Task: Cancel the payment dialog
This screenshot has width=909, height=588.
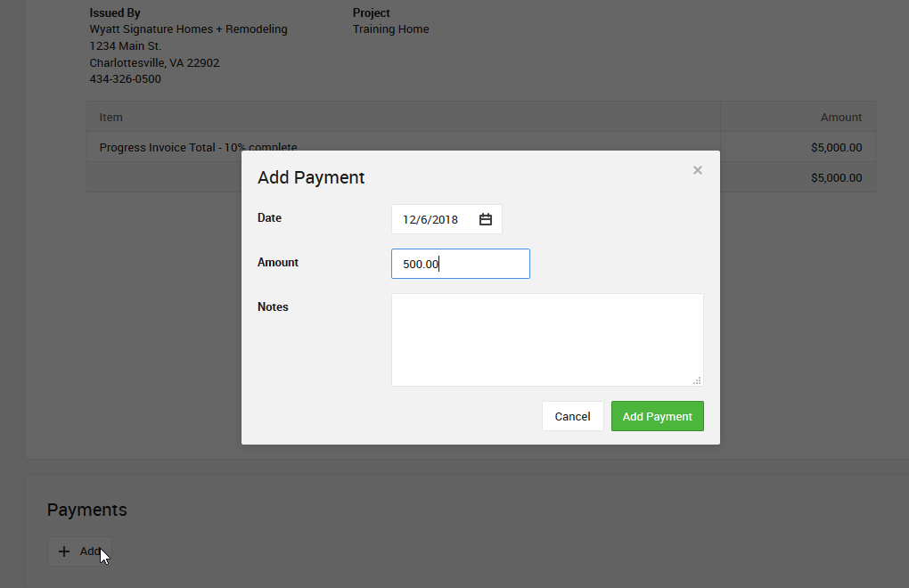Action: [x=572, y=416]
